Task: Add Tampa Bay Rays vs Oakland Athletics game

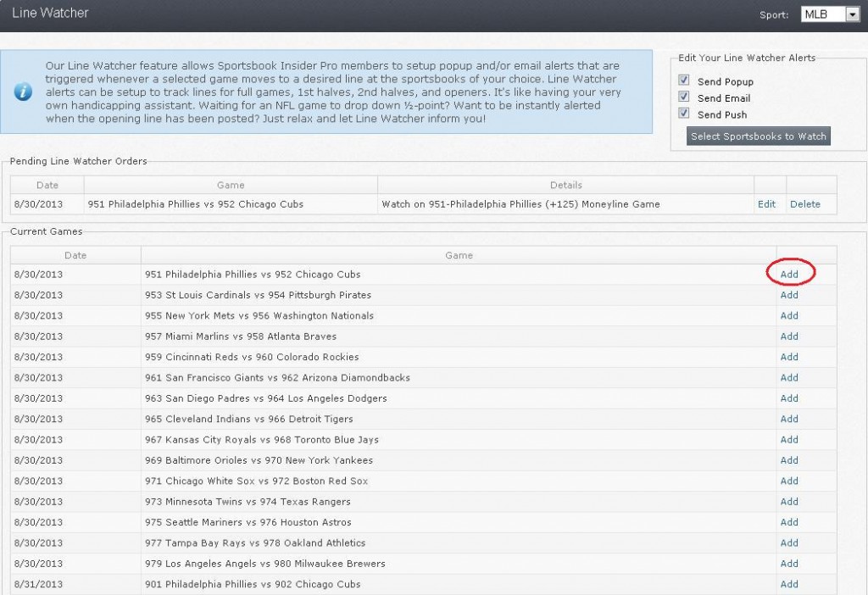Action: tap(789, 543)
